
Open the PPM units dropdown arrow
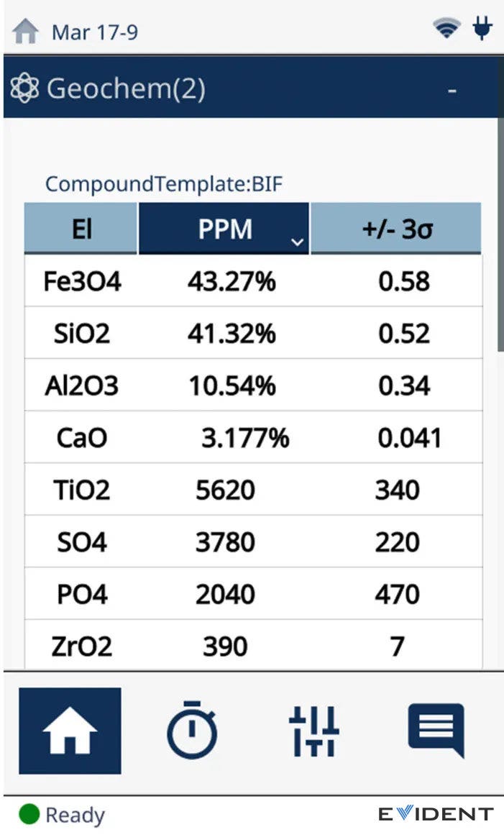[x=297, y=242]
